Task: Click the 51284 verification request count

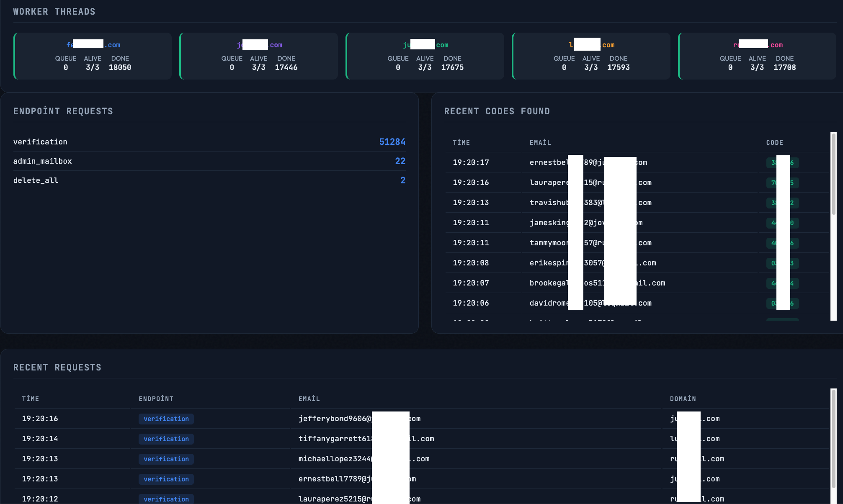Action: (392, 142)
